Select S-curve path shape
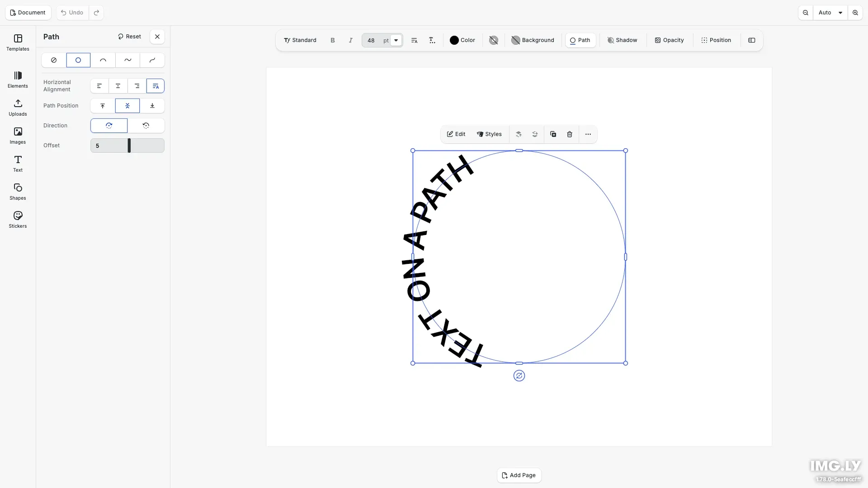The width and height of the screenshot is (868, 488). 152,60
